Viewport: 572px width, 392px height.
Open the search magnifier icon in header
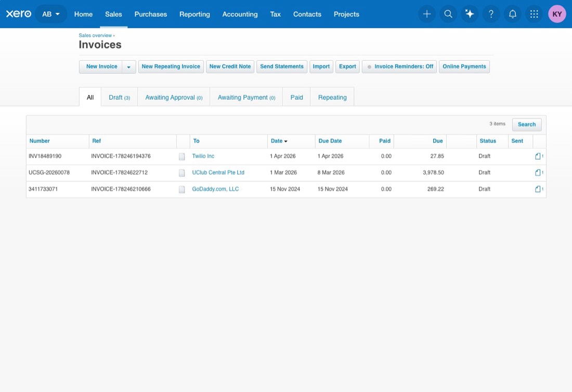click(448, 14)
